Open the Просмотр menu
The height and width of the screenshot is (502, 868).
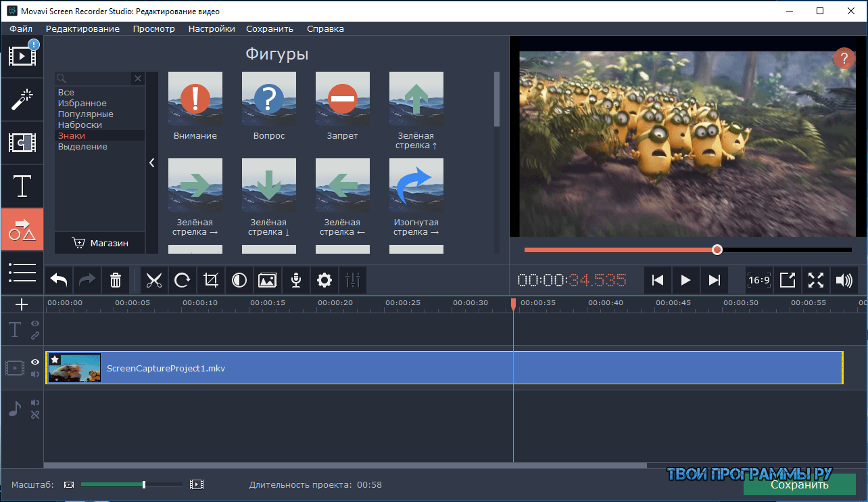tap(154, 29)
